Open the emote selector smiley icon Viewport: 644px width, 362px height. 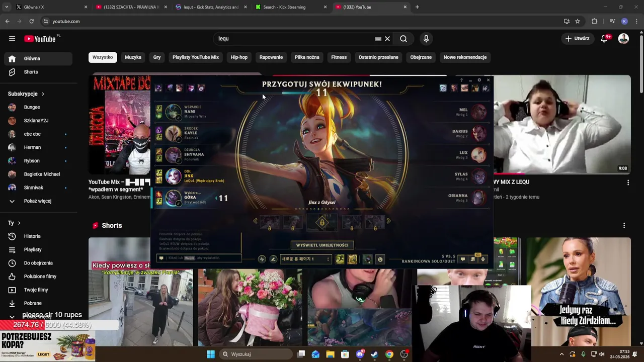380,259
